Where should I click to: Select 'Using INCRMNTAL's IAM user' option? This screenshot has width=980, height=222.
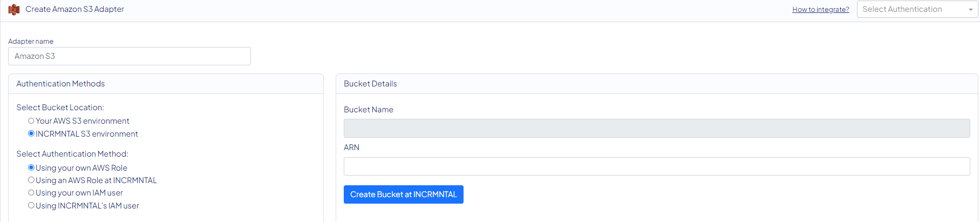tap(31, 206)
